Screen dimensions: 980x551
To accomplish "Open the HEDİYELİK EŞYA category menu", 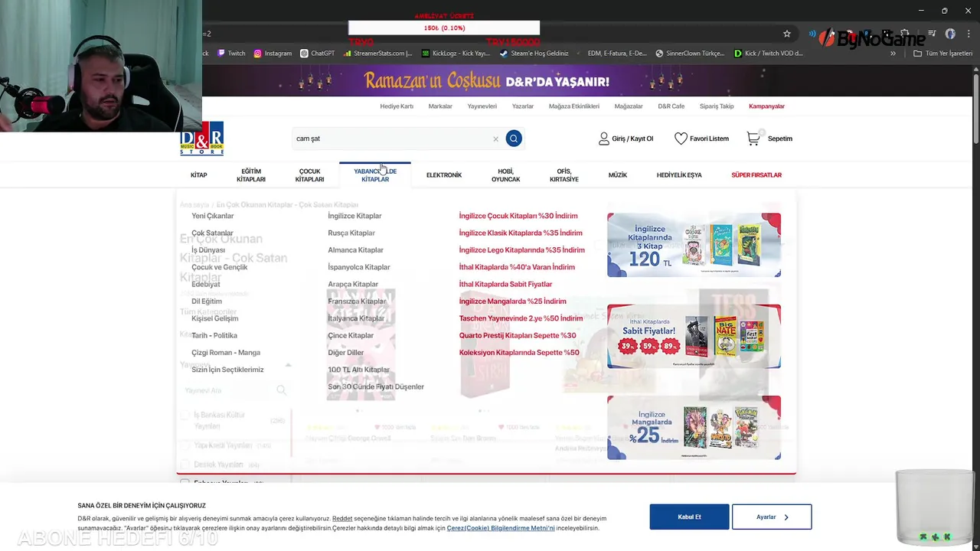I will tap(679, 175).
